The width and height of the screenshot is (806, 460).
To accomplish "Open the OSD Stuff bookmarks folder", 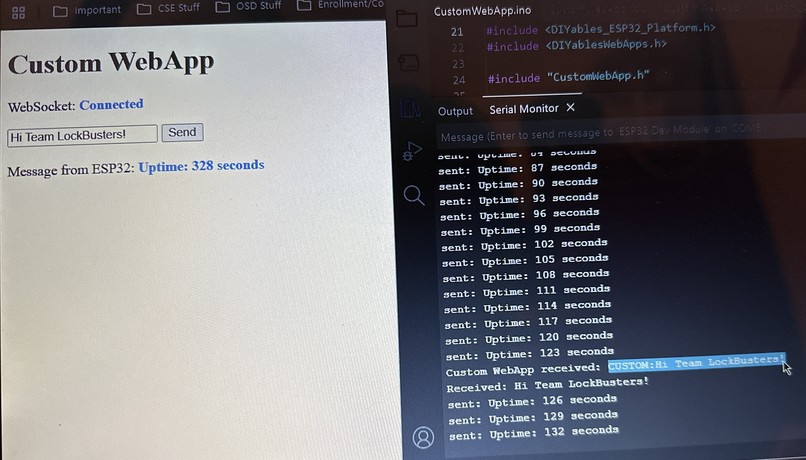I will tap(248, 6).
